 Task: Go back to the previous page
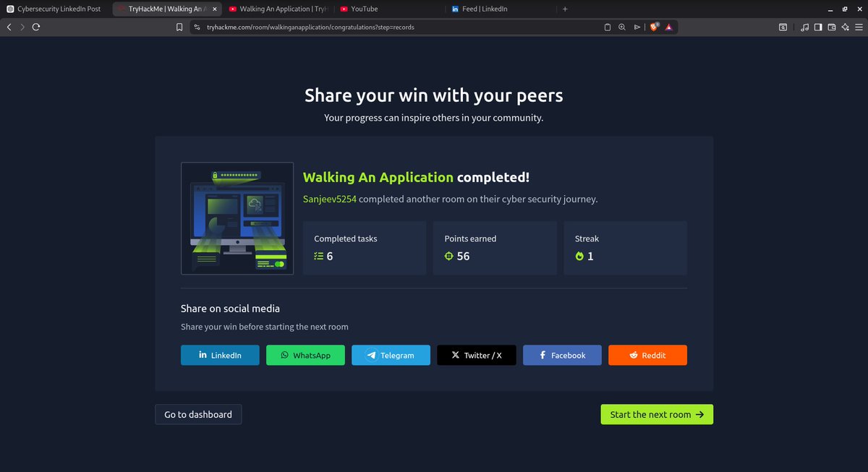click(9, 27)
